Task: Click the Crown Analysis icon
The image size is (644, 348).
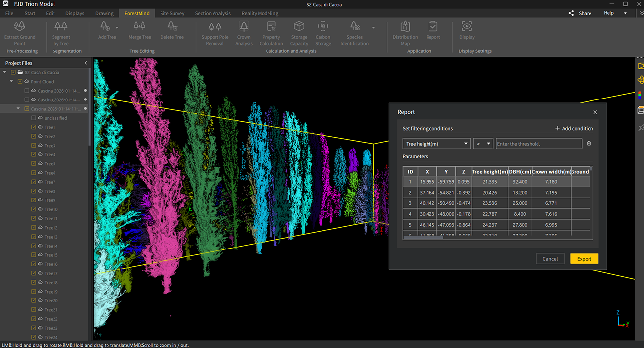Action: [x=244, y=27]
